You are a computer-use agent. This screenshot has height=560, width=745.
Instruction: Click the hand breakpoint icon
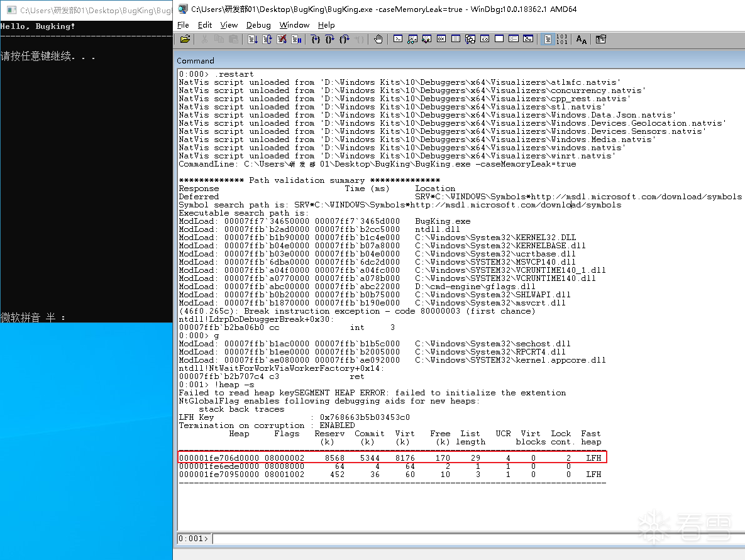(x=378, y=40)
